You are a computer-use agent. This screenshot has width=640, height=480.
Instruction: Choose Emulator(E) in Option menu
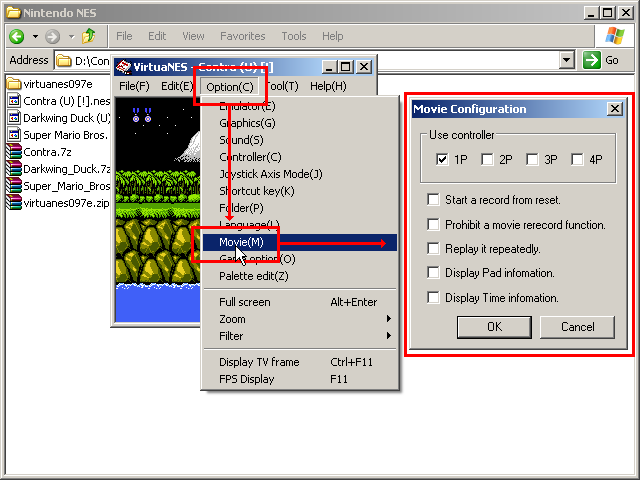pos(300,106)
